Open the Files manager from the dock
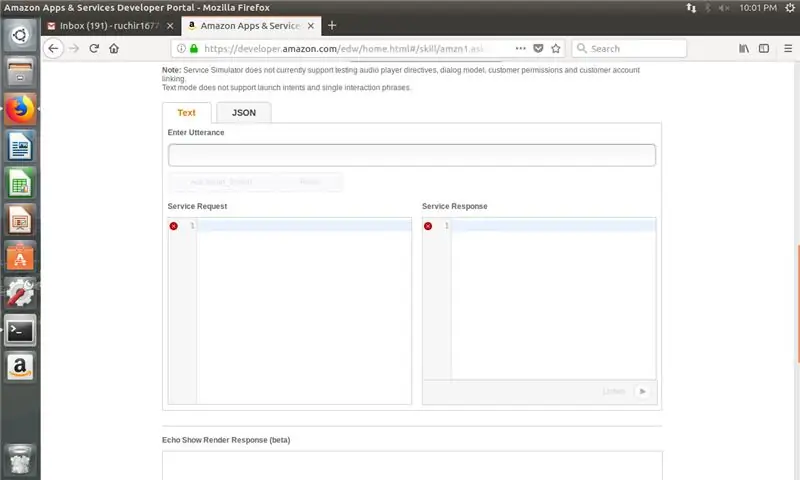 point(20,71)
